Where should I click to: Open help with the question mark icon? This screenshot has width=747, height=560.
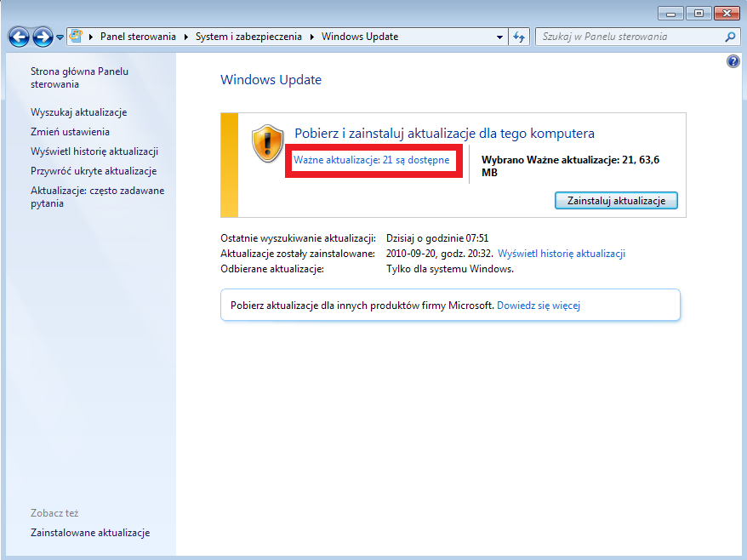(x=733, y=61)
